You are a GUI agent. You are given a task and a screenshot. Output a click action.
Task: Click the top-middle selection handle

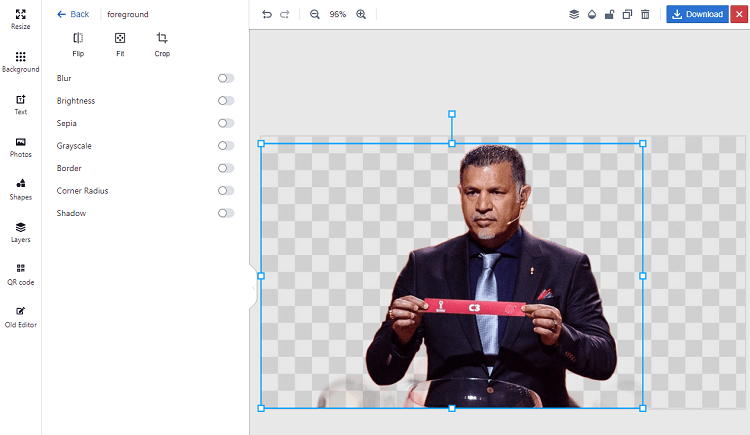(452, 144)
